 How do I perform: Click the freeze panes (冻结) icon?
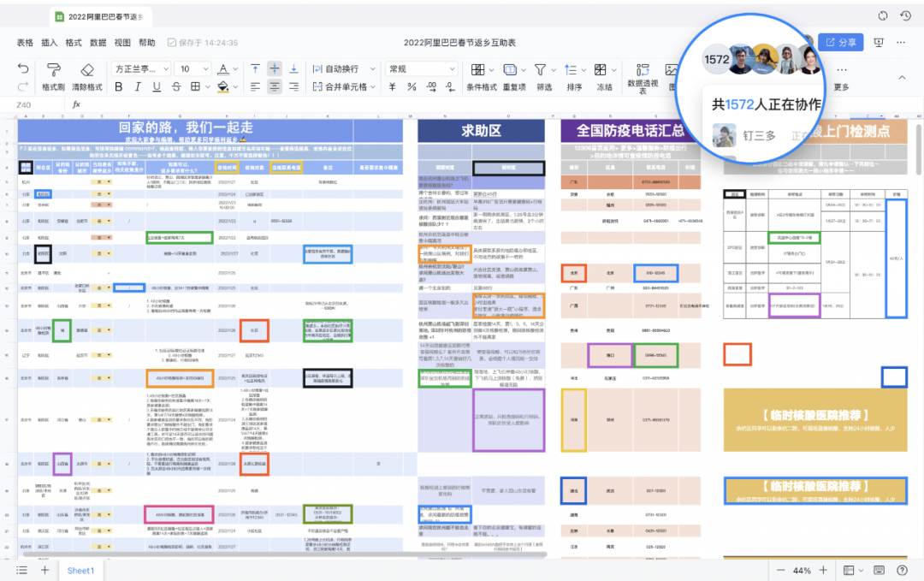[601, 70]
